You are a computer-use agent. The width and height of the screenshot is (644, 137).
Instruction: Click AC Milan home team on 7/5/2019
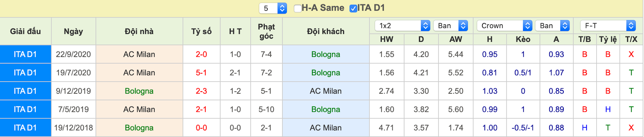point(139,109)
